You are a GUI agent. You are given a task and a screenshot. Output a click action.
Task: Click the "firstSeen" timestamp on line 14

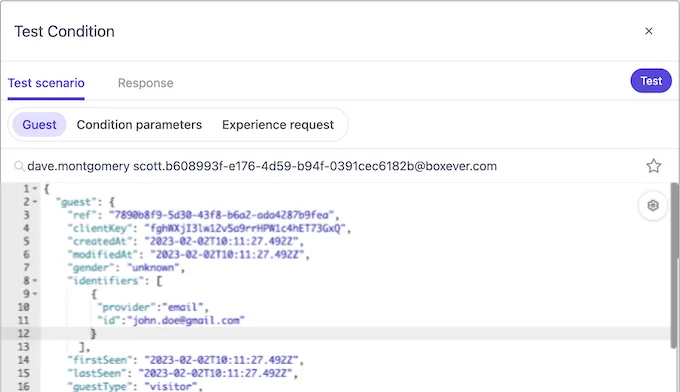[221, 360]
